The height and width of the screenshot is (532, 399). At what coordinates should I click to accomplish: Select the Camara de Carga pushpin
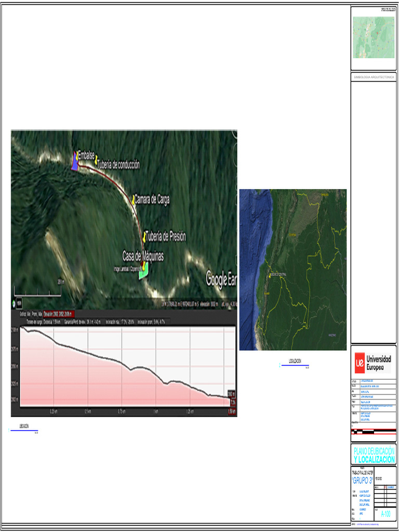133,199
